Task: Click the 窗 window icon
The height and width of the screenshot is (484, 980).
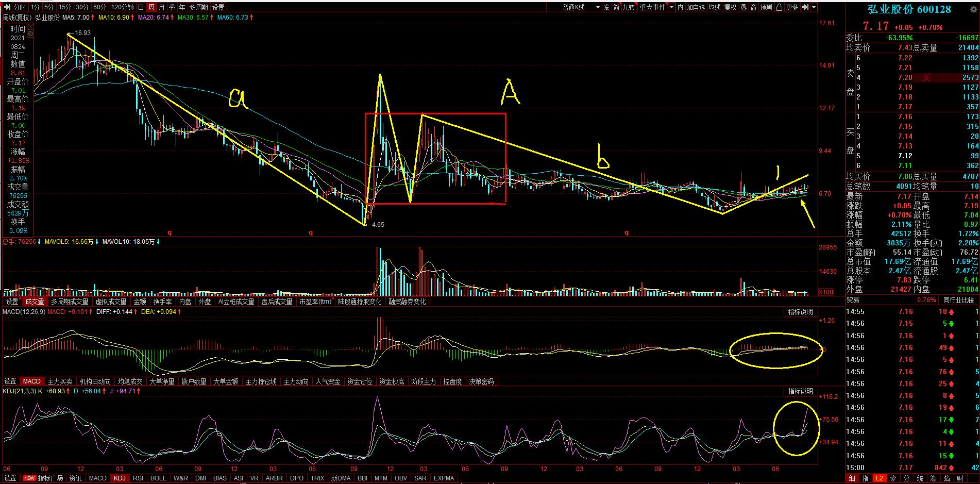Action: click(x=753, y=7)
